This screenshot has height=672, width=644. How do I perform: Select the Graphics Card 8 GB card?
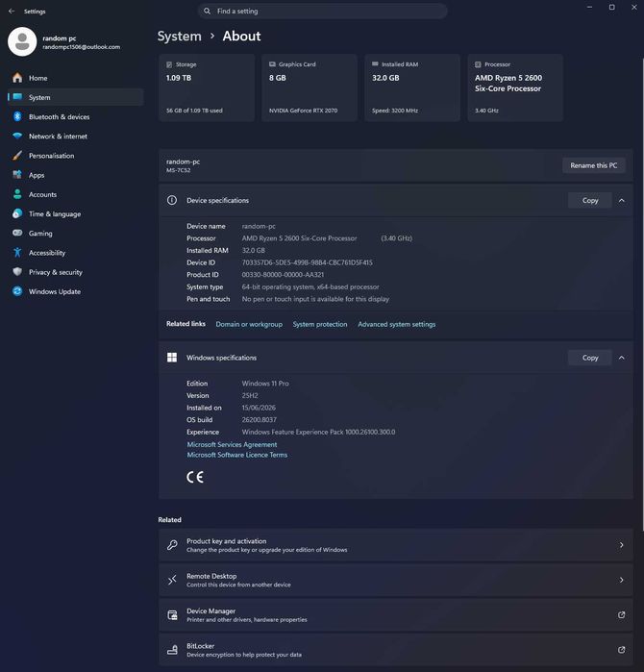coord(310,87)
